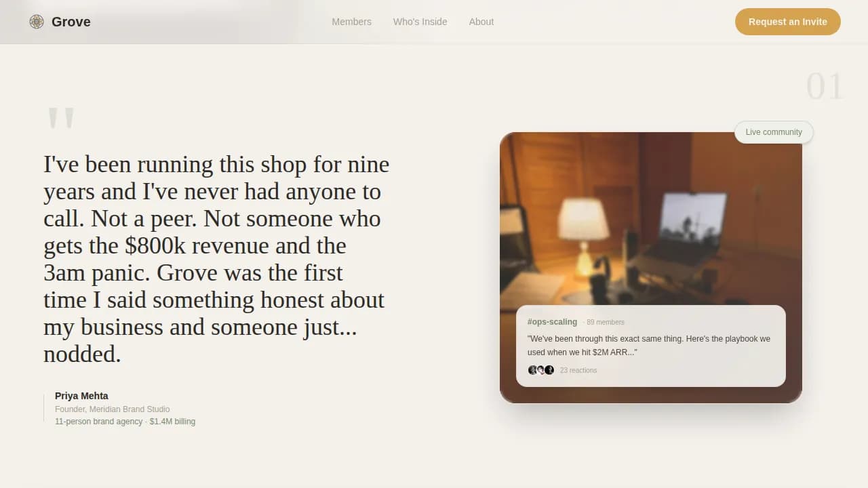Click the first reactor avatar on the chat card
This screenshot has height=488, width=868.
[533, 370]
